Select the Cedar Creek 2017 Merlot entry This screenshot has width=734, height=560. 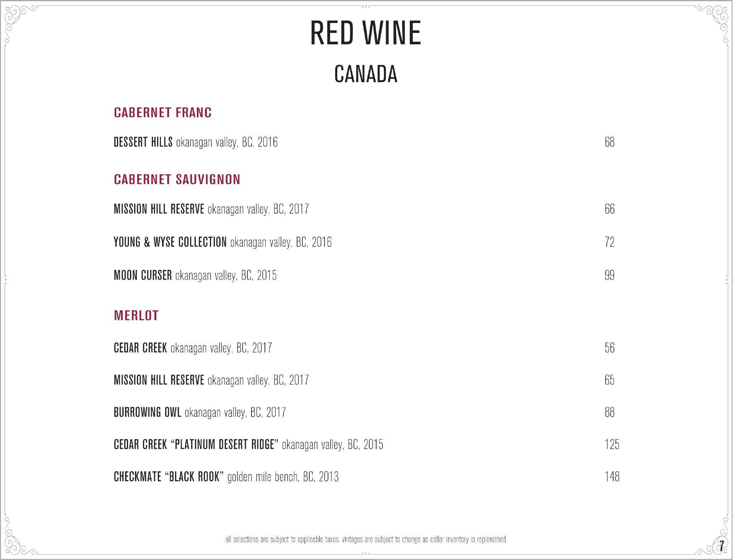[x=193, y=348]
